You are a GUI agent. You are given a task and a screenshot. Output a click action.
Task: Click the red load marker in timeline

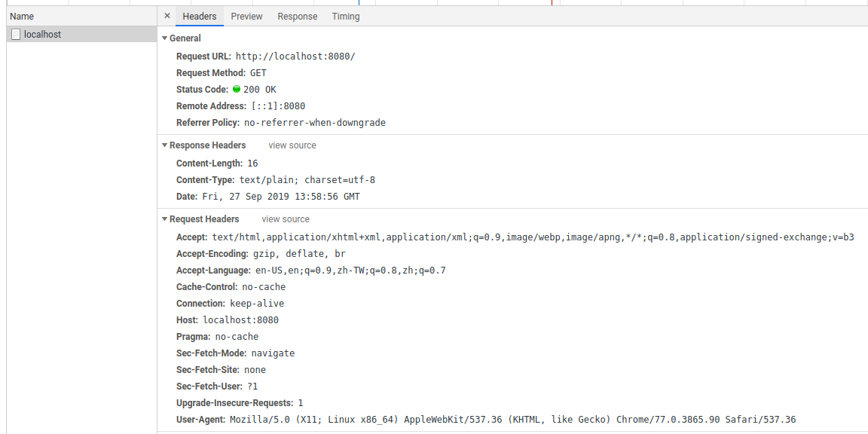(x=552, y=2)
